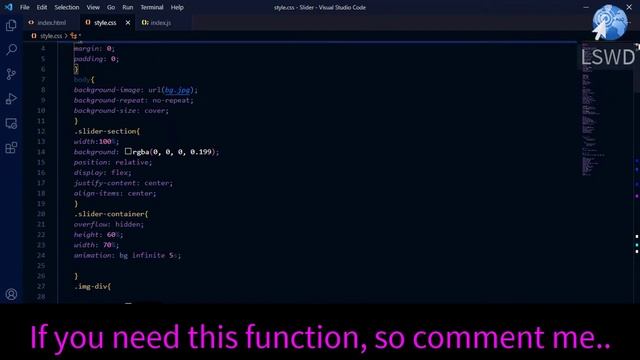Open the Selection menu

point(67,7)
